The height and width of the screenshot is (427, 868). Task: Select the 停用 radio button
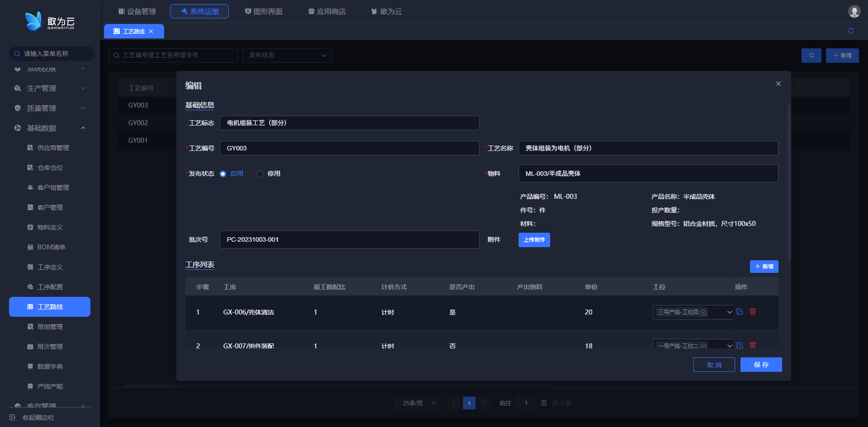[260, 174]
